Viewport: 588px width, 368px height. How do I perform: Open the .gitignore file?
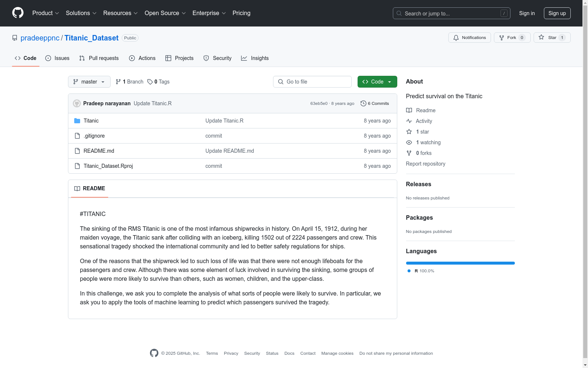94,136
